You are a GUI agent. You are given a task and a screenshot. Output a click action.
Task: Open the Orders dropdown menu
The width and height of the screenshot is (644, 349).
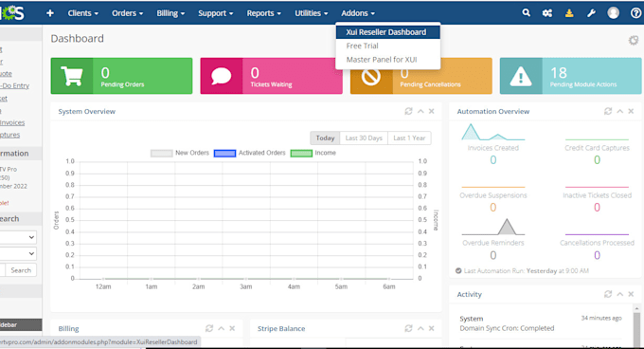127,13
